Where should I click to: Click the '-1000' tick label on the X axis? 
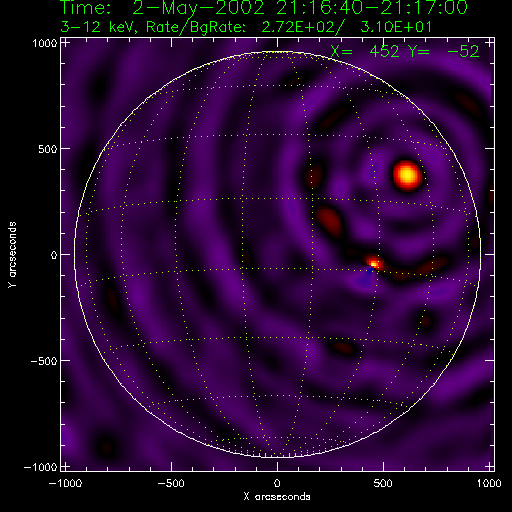click(x=65, y=483)
